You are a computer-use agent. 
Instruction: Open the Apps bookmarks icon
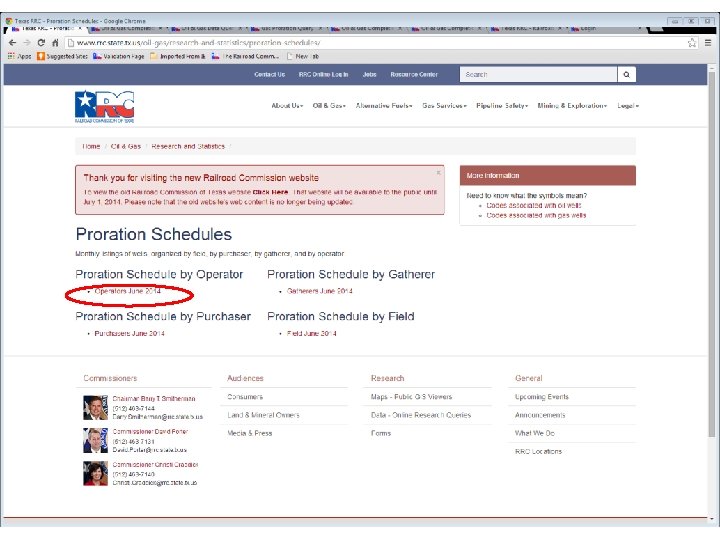point(11,56)
